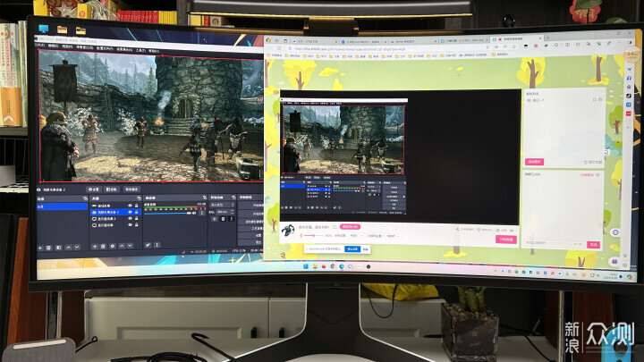
Task: Open advanced audio properties in Audio Mixer
Action: tap(148, 245)
